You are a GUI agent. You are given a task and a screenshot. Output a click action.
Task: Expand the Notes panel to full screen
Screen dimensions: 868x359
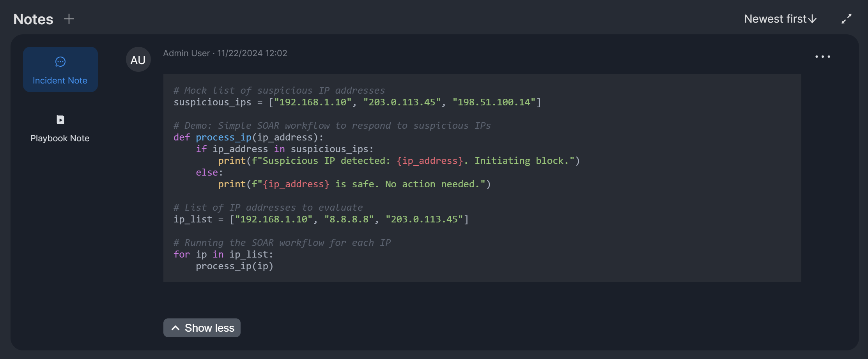pos(846,19)
